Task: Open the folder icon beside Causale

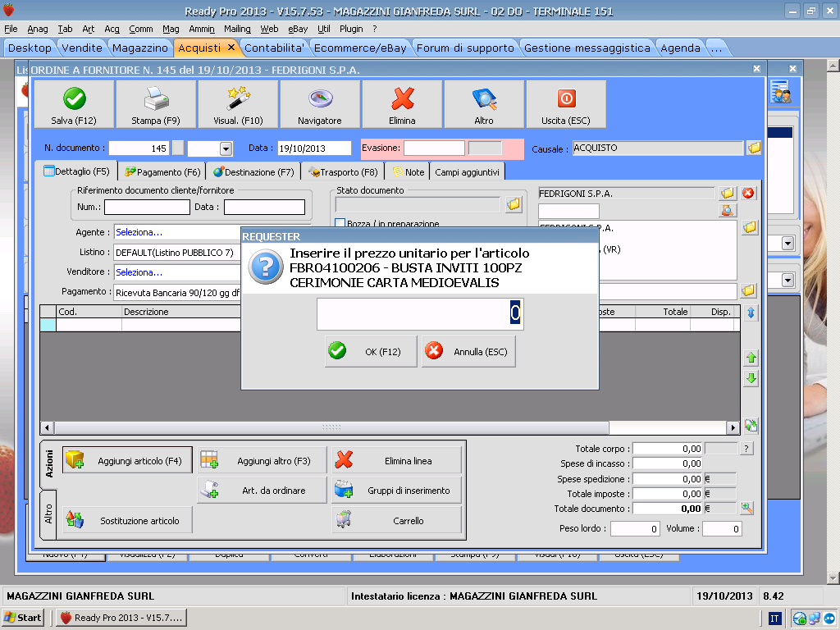Action: [754, 148]
